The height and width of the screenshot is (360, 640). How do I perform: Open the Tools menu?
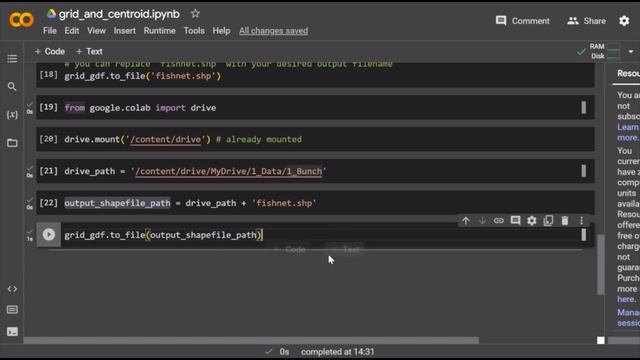pyautogui.click(x=194, y=31)
